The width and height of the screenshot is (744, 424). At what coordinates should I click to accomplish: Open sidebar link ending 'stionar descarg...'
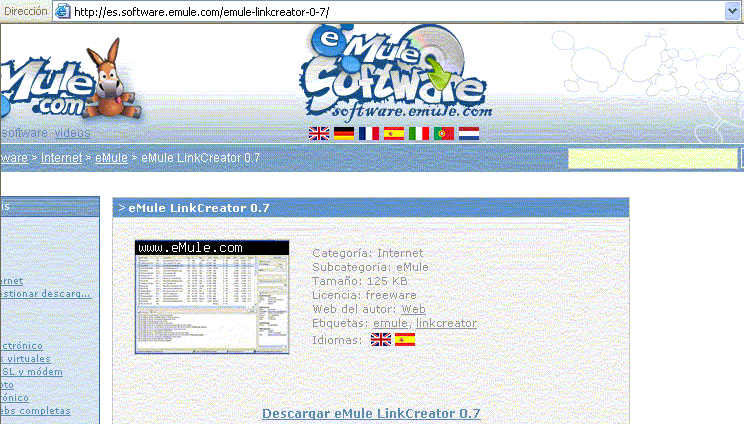46,294
